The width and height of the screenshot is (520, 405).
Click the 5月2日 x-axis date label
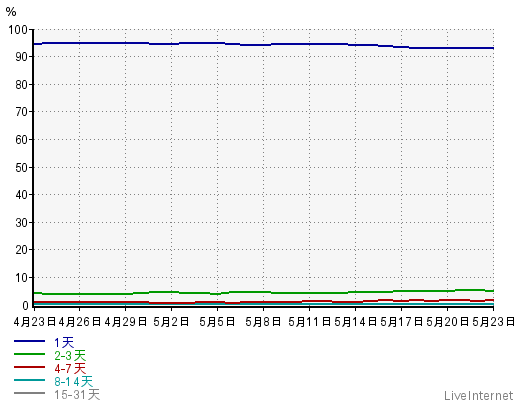tap(171, 322)
